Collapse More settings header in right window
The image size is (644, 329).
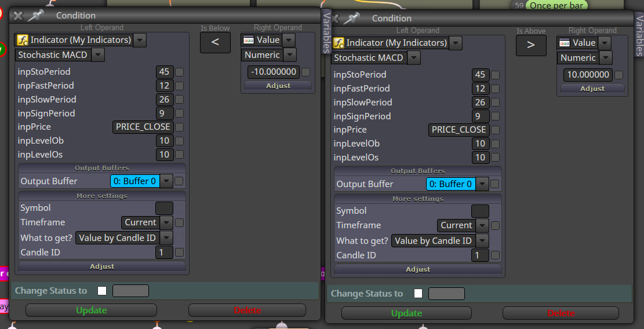(x=418, y=199)
